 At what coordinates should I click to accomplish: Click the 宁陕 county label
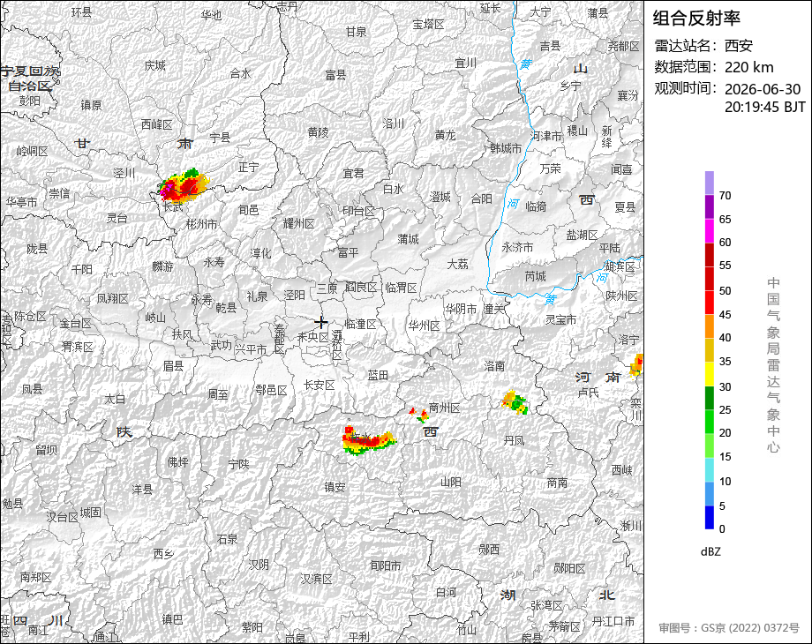point(238,464)
